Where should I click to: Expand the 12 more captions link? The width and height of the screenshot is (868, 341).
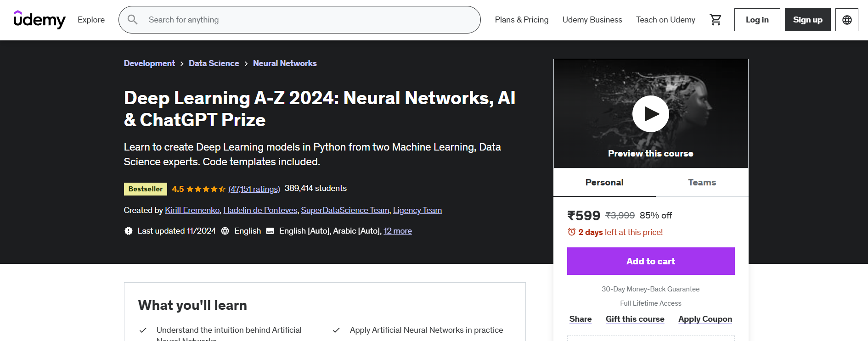point(398,231)
